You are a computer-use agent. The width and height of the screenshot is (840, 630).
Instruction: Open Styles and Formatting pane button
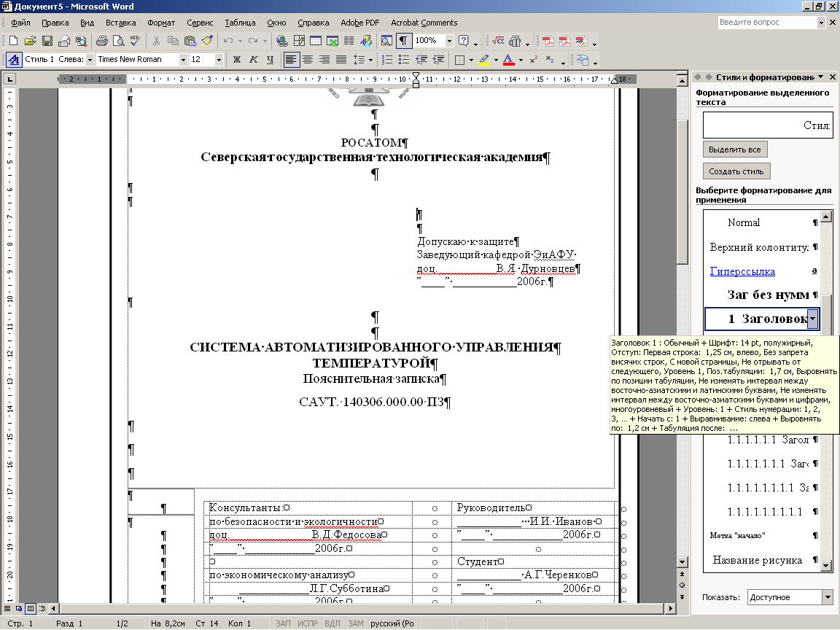pyautogui.click(x=14, y=60)
